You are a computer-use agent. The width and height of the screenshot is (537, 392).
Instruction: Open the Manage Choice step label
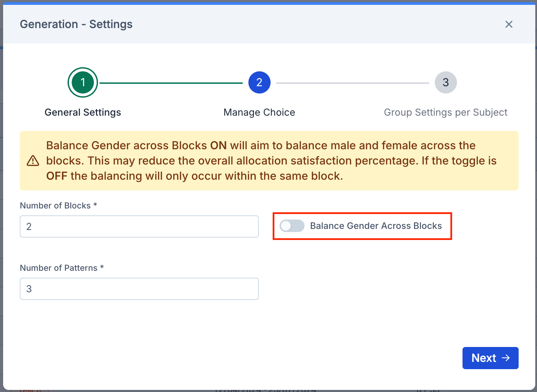[x=259, y=112]
